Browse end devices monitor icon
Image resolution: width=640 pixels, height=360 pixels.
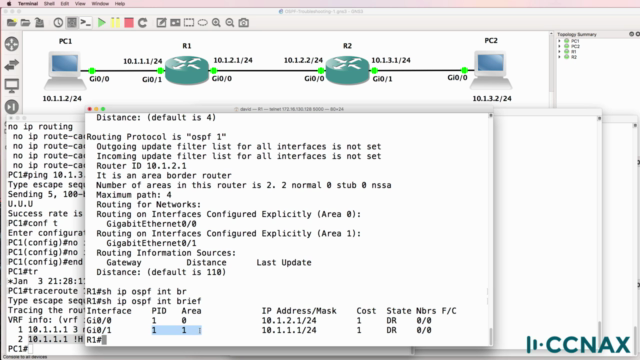pyautogui.click(x=12, y=86)
